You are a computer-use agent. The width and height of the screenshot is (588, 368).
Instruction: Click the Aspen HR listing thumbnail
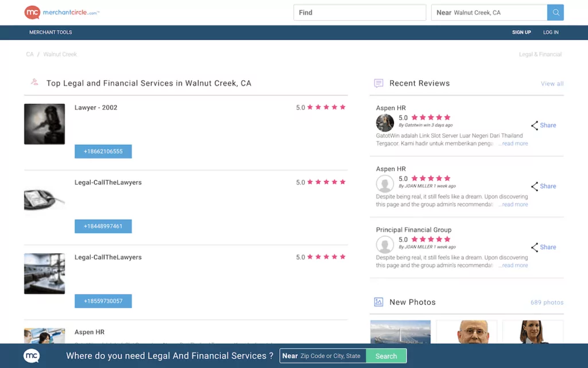[x=45, y=336]
